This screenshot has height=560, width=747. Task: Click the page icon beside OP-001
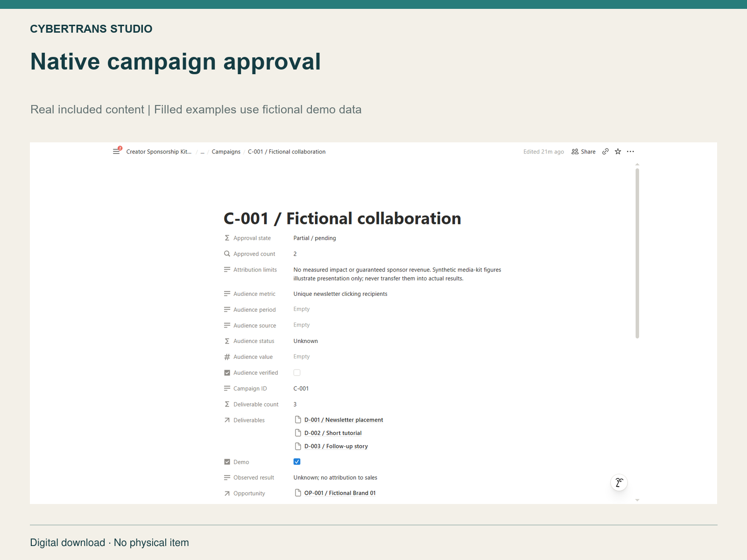pos(298,493)
